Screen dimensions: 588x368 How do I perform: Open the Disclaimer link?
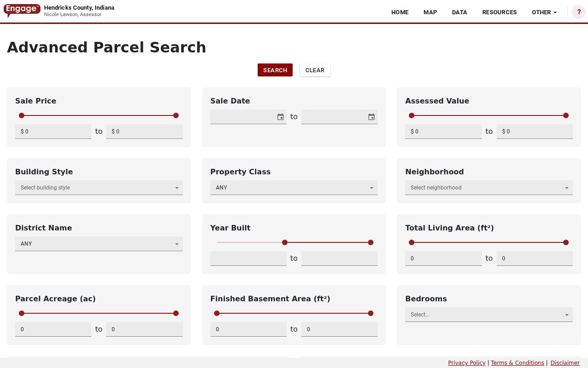(x=565, y=363)
